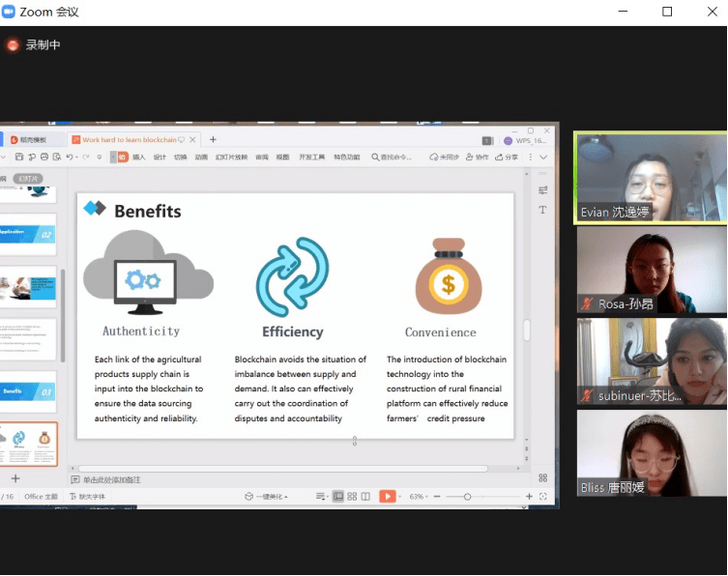Open the one-click beautify (一键美化) dropdown
This screenshot has width=728, height=576.
(x=269, y=496)
